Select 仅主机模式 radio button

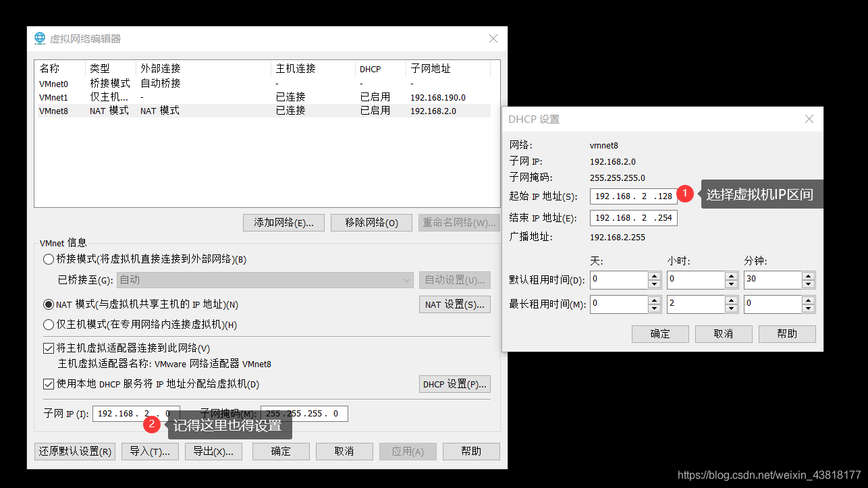coord(48,325)
